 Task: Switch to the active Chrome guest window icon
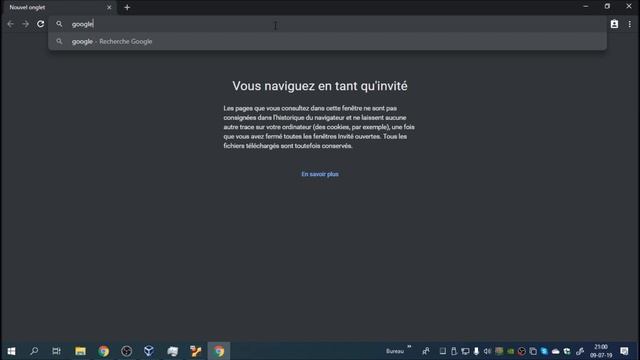[219, 351]
